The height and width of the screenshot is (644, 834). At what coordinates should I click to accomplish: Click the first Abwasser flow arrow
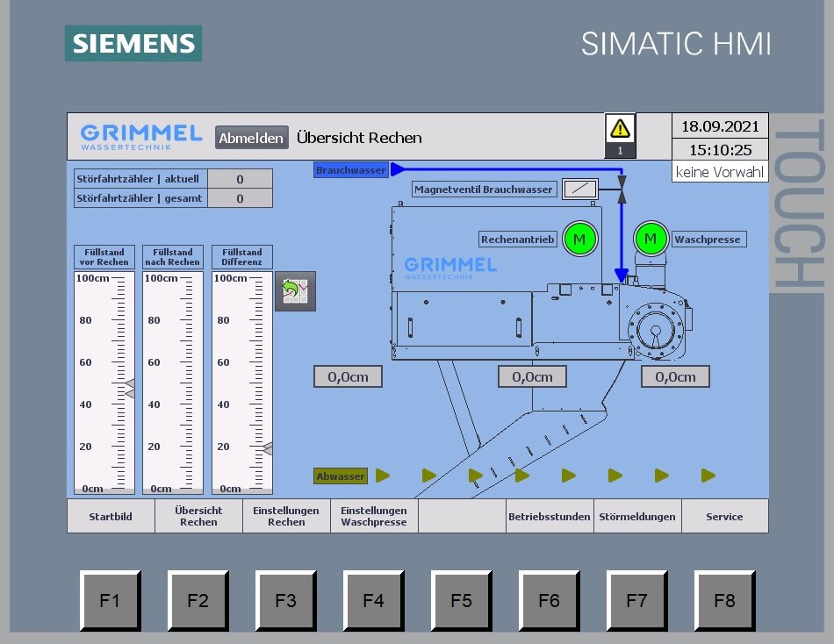383,476
